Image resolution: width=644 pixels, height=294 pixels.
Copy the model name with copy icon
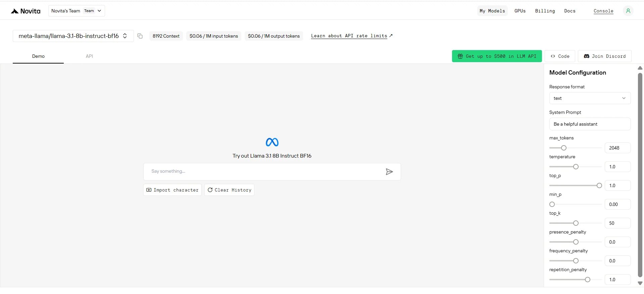pos(140,36)
